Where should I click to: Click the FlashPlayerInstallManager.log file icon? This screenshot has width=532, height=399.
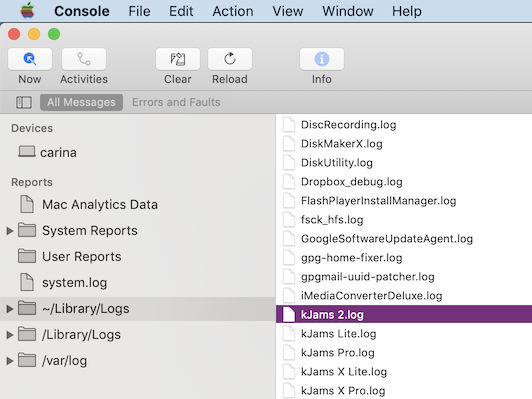click(289, 200)
